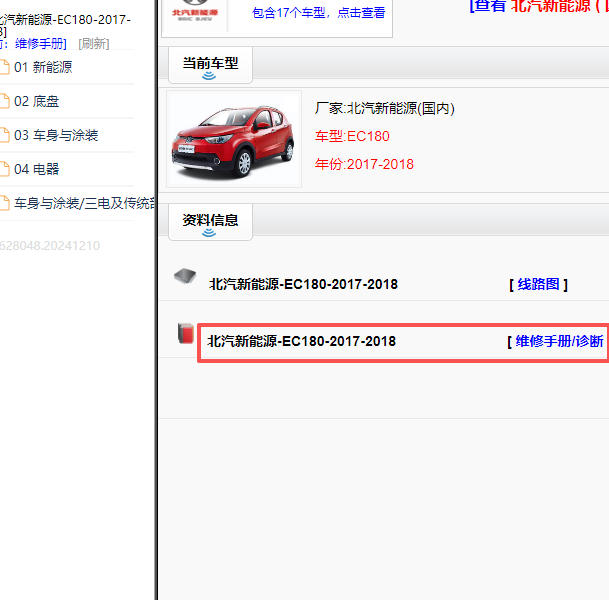Click 北汽新能源-EC180-2017-2018 in the 维修手册 row

point(301,341)
